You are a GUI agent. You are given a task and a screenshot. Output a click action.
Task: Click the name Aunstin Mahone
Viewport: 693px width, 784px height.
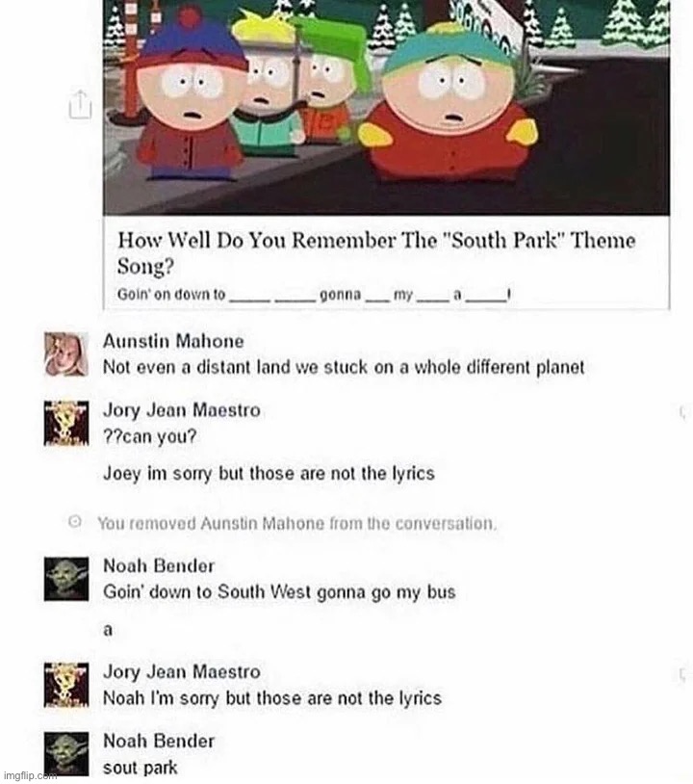(x=173, y=341)
